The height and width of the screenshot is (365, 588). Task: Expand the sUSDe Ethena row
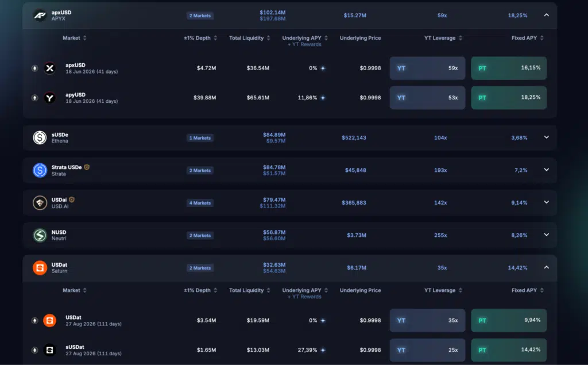pos(547,137)
